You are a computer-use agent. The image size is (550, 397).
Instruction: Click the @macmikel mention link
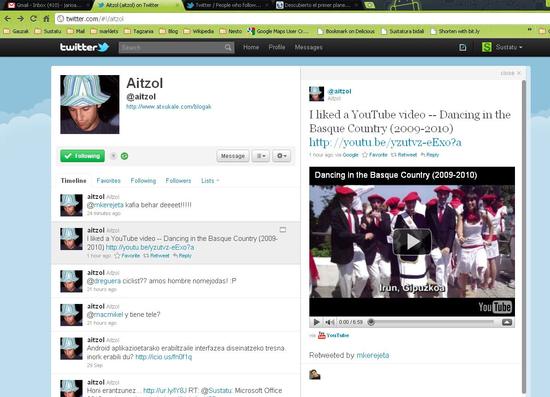(x=105, y=315)
